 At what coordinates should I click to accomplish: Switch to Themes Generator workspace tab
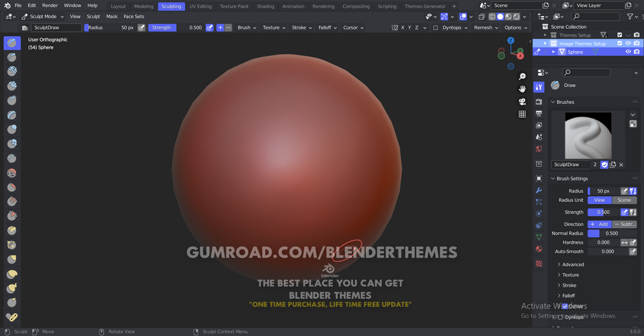(x=425, y=6)
